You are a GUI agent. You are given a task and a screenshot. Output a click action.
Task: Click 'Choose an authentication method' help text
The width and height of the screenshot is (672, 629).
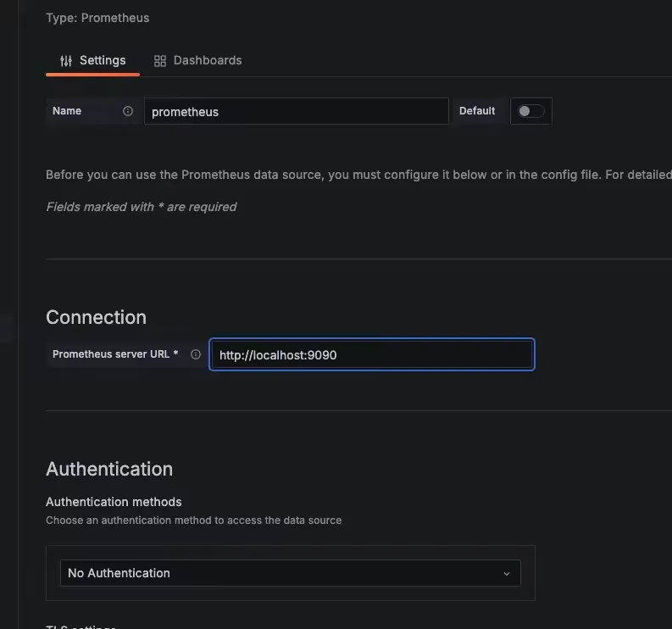click(x=193, y=520)
